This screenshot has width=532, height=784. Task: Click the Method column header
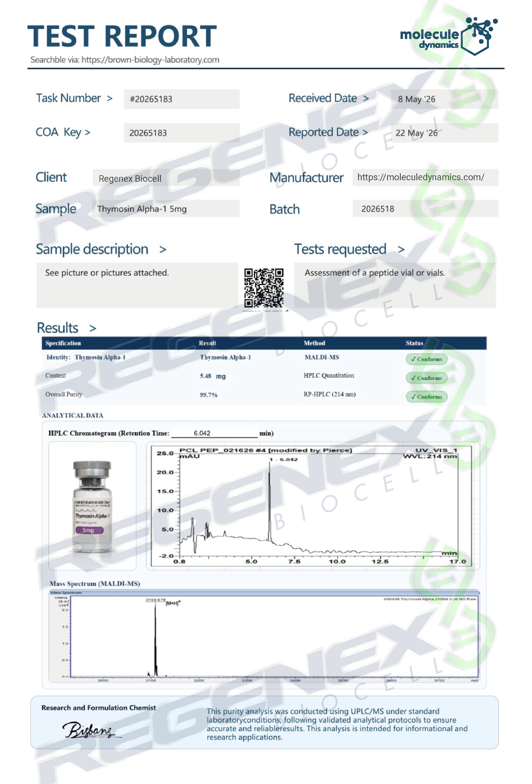tap(314, 343)
